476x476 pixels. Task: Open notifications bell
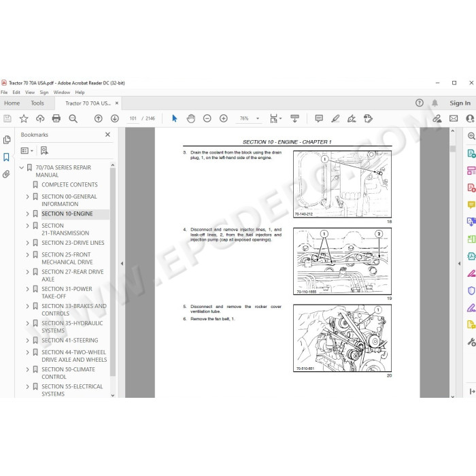coord(435,103)
